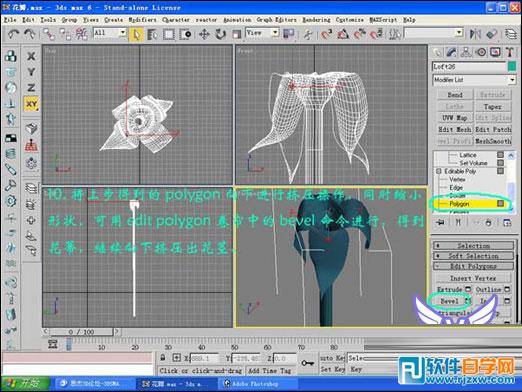Expand the Soft Selection rollout
Image resolution: width=522 pixels, height=392 pixels.
click(x=473, y=256)
